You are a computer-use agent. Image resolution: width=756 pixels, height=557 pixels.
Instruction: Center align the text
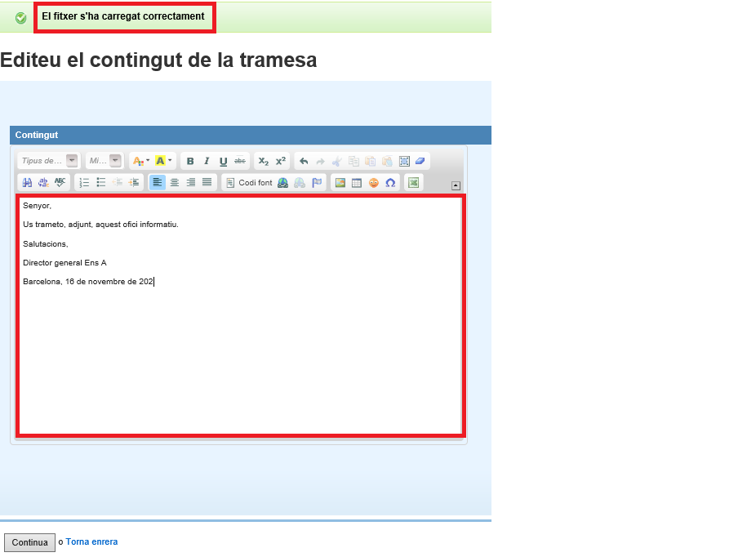pyautogui.click(x=174, y=183)
